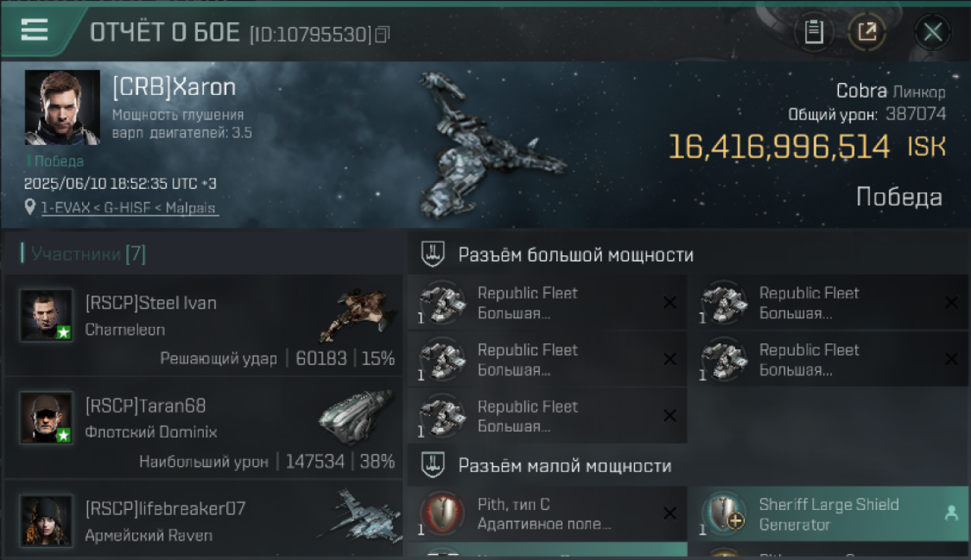Copy the battle report ID icon
The width and height of the screenshot is (971, 560).
[382, 34]
